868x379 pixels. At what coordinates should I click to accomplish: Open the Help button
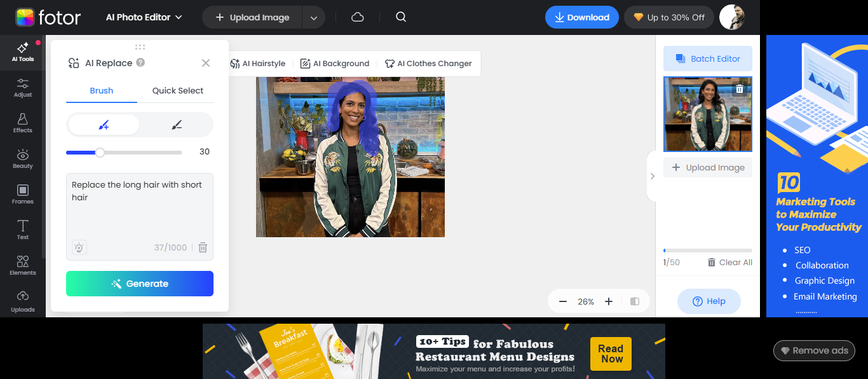[709, 301]
